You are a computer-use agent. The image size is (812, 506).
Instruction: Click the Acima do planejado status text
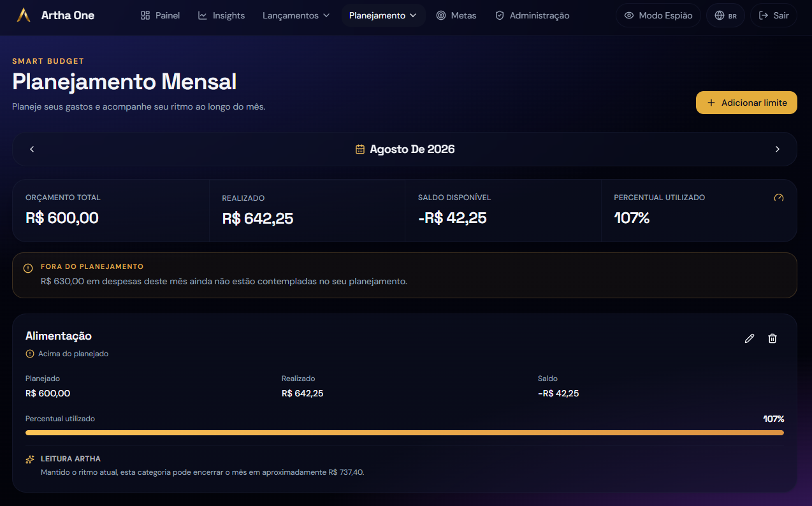pos(73,354)
